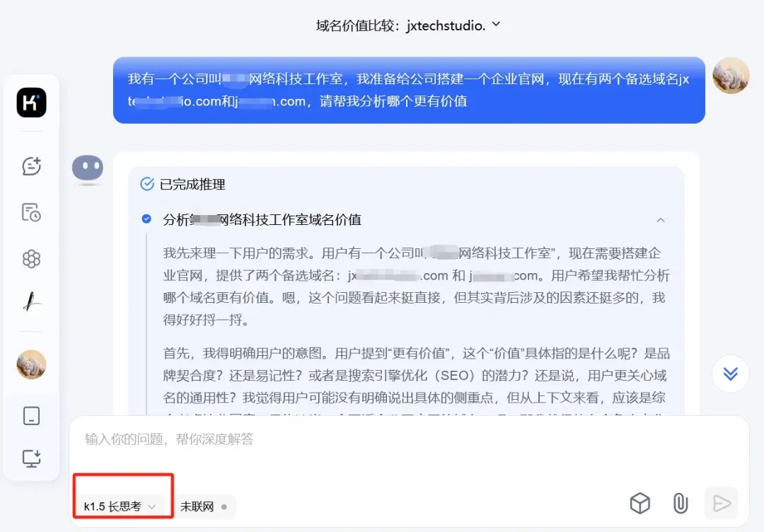Click the Kimi logo icon in sidebar
Screen dimensions: 764x532
click(x=32, y=103)
